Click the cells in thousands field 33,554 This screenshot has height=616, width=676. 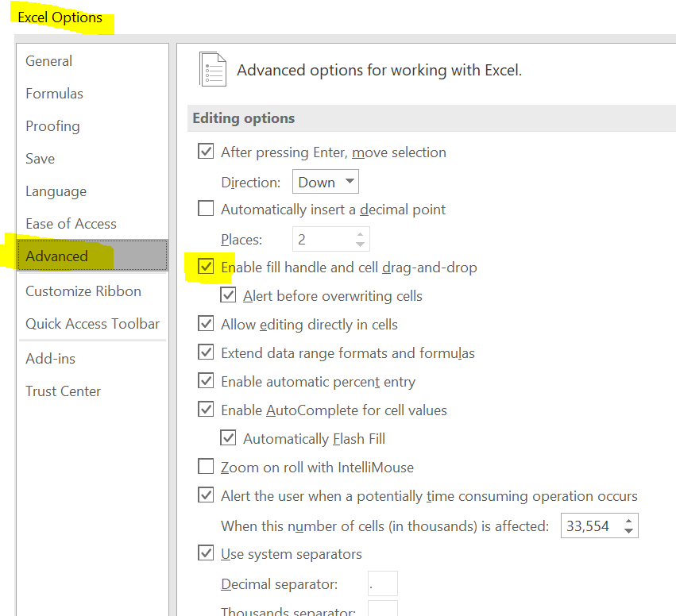(591, 526)
